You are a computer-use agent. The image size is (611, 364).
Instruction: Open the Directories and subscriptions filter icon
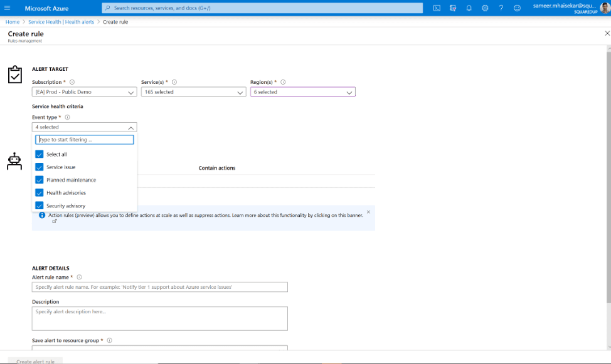tap(454, 8)
